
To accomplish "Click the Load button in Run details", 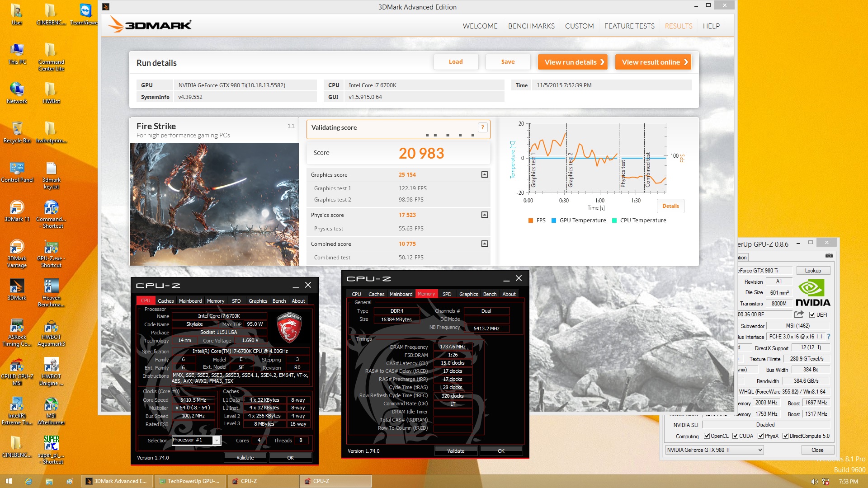I will pos(456,62).
